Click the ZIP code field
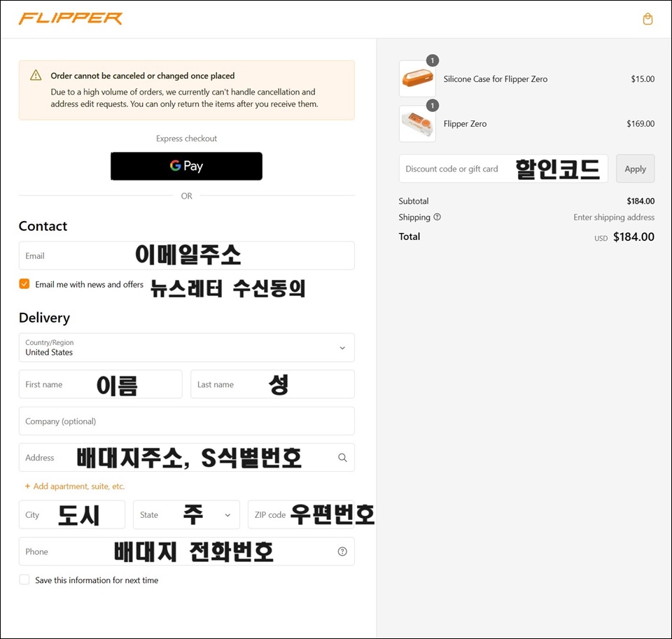The width and height of the screenshot is (672, 639). 301,514
